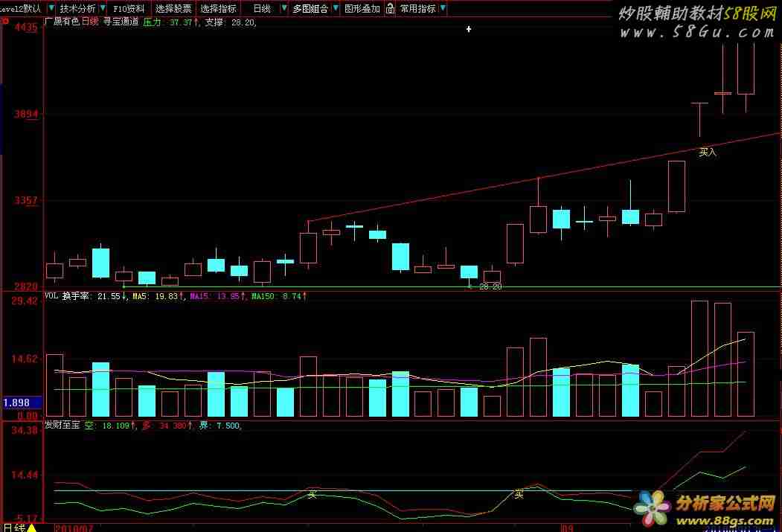This screenshot has height=532, width=782.
Task: Click the 支撑 28.20 value in the header
Action: tap(231, 22)
